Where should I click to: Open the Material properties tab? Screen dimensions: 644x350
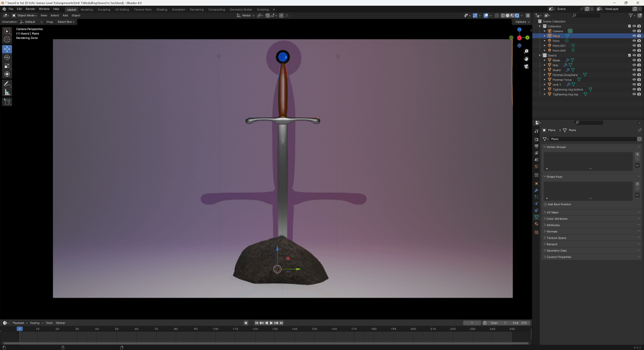tap(536, 224)
